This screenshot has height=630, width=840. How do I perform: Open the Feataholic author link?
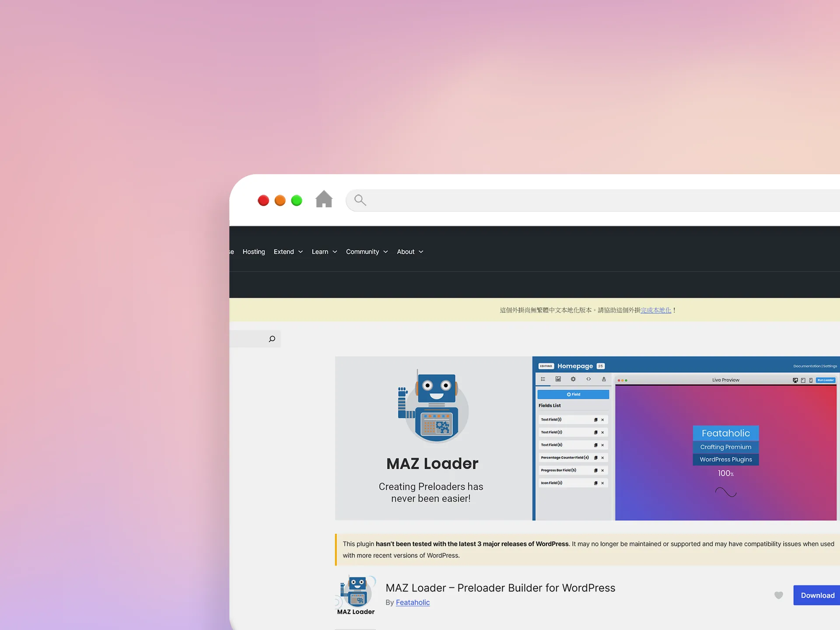pyautogui.click(x=413, y=602)
